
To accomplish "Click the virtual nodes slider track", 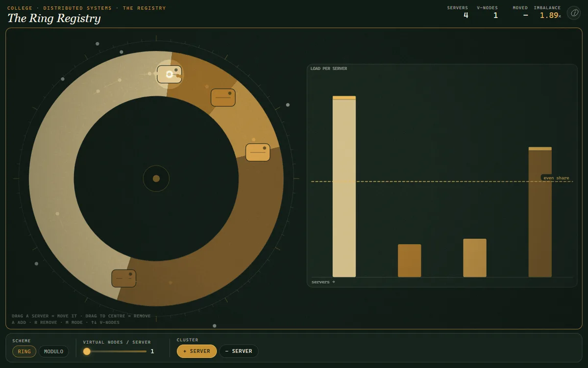I will point(115,351).
